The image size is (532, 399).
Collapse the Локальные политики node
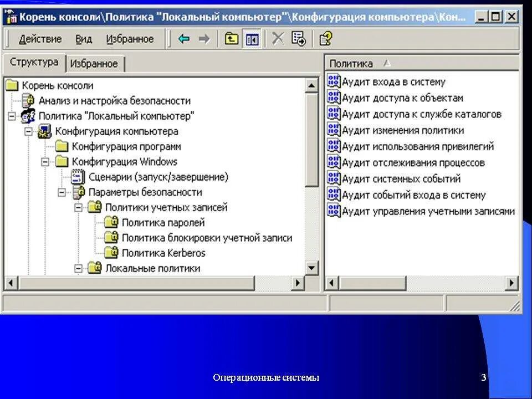[x=78, y=268]
